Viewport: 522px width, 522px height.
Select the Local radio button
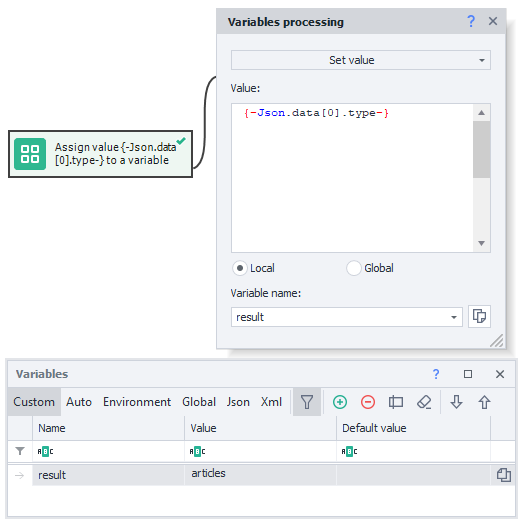(x=239, y=268)
